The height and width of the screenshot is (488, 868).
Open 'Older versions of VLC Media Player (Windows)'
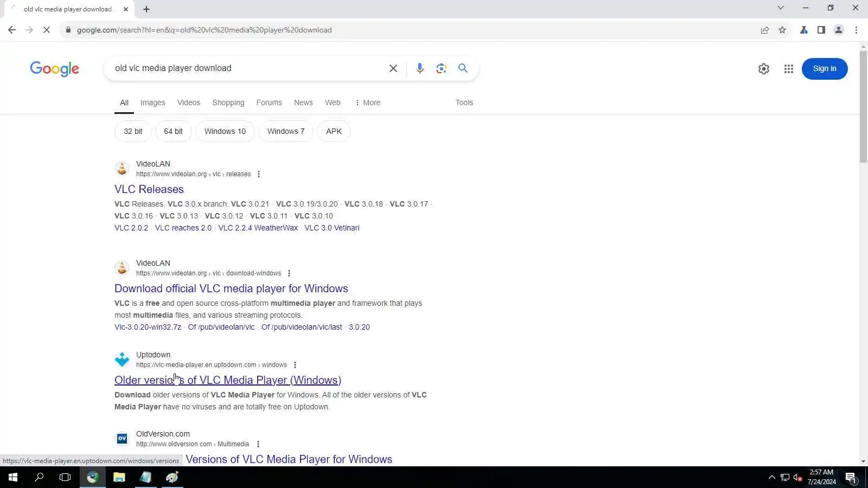click(228, 380)
